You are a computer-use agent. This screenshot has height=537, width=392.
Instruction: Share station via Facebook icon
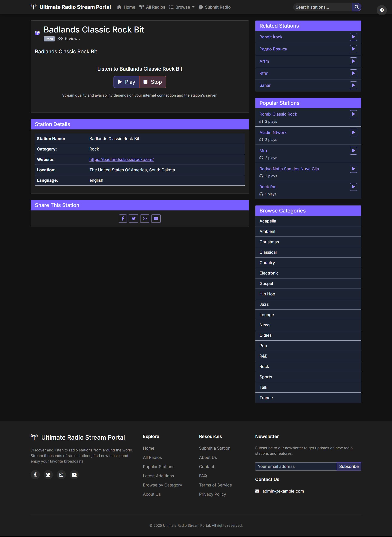(x=123, y=218)
